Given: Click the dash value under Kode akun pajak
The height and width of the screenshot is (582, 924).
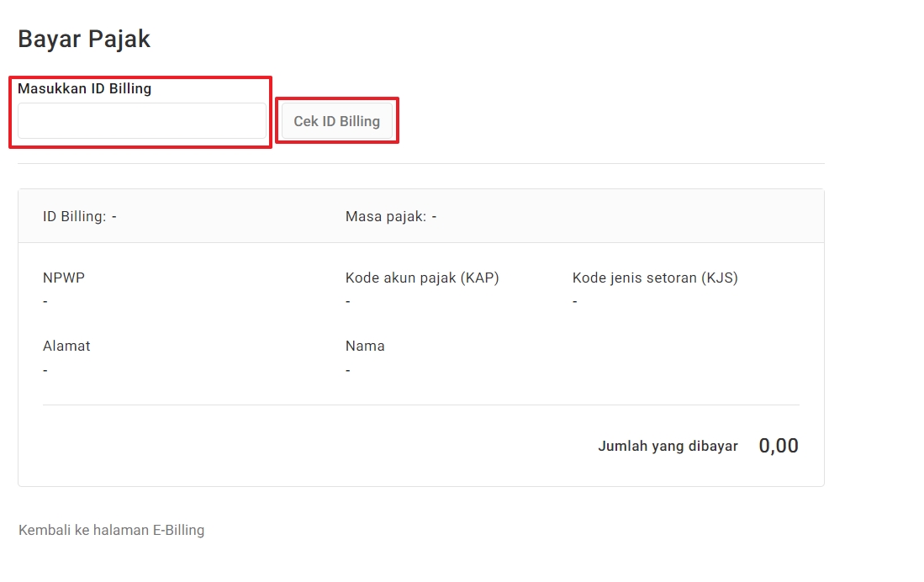Looking at the screenshot, I should click(348, 301).
